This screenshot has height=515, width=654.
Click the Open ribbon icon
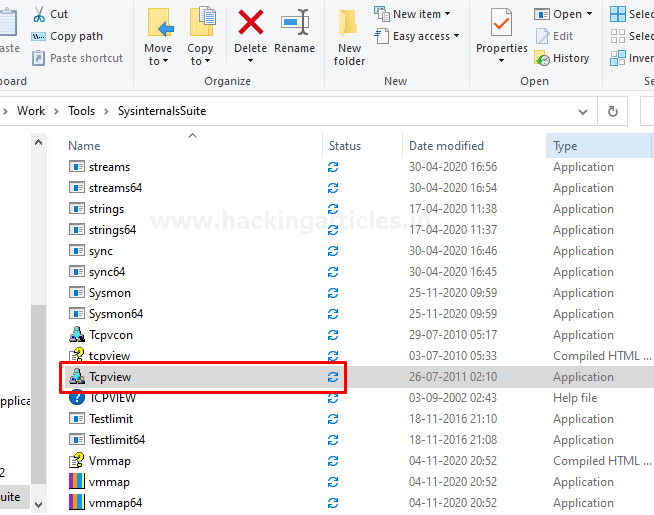pyautogui.click(x=542, y=14)
